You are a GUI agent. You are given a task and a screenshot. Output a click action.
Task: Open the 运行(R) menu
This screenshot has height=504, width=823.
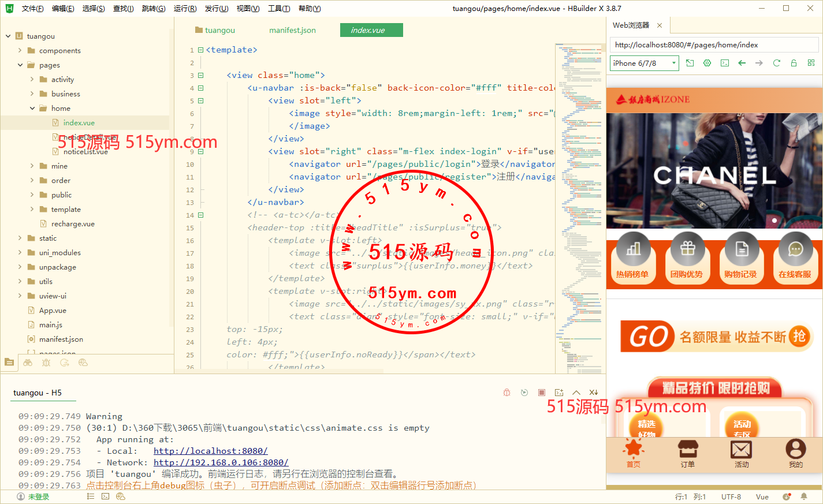point(185,9)
